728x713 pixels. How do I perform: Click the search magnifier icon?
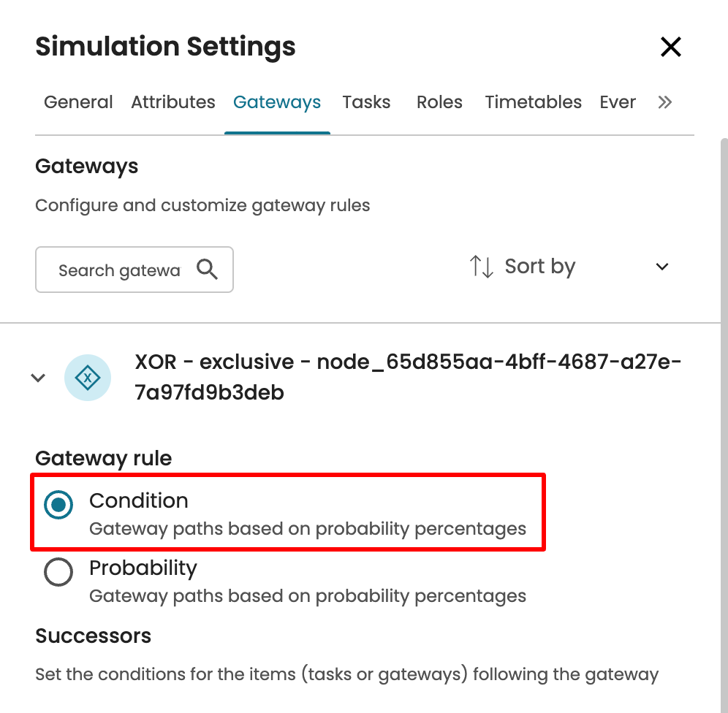[x=208, y=270]
